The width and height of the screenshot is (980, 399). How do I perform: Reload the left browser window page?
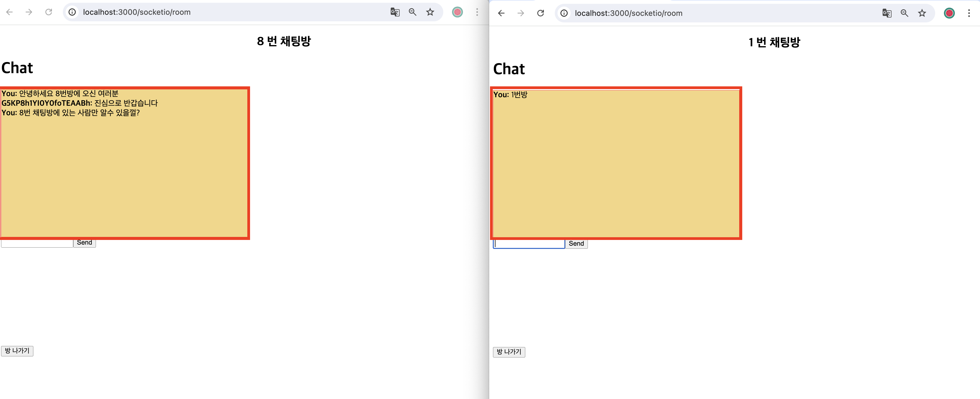[x=49, y=12]
